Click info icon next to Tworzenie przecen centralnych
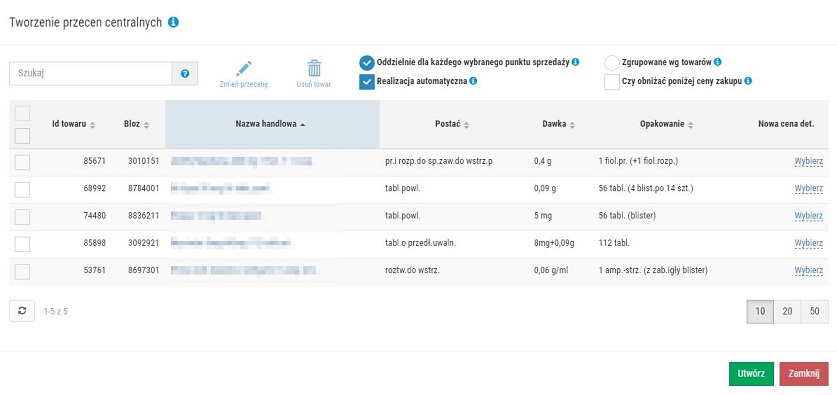 click(173, 22)
